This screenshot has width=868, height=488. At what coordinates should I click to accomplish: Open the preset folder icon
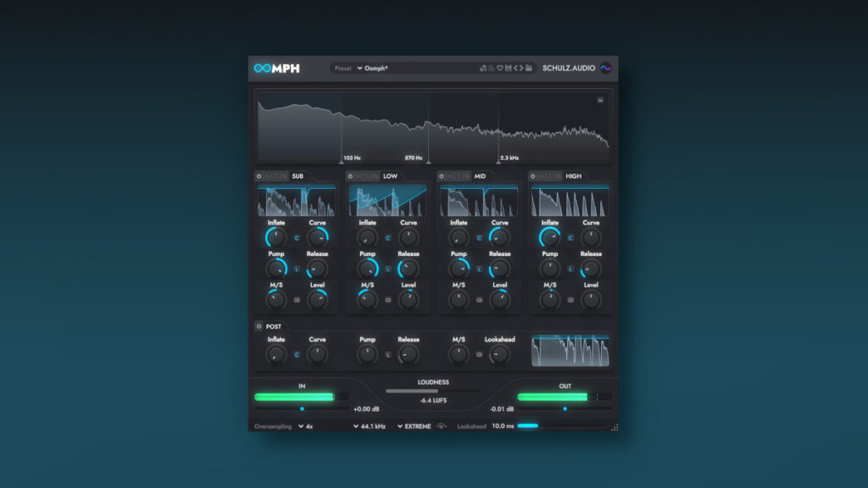coord(529,69)
